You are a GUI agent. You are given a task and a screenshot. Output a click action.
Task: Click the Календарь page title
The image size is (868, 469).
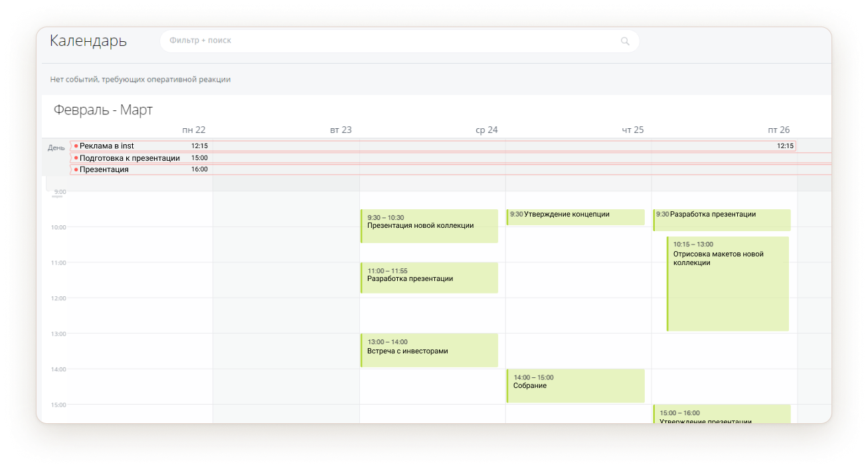pos(88,41)
